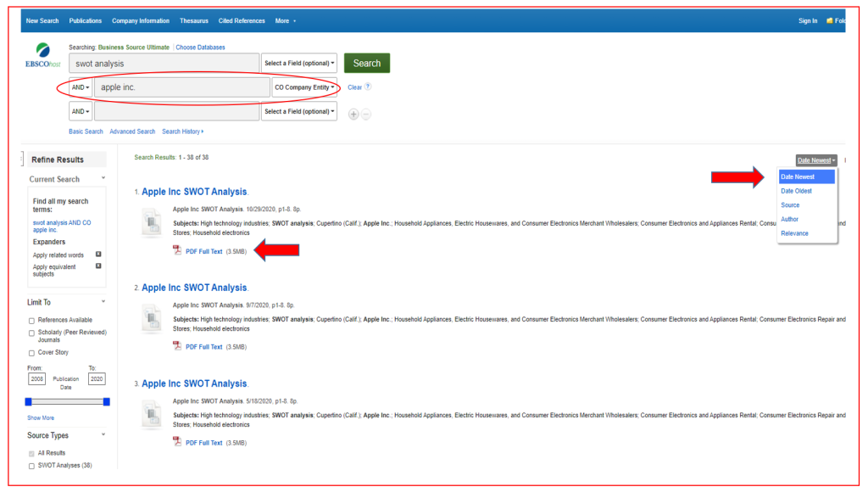Expand the More menu in top bar

click(285, 20)
